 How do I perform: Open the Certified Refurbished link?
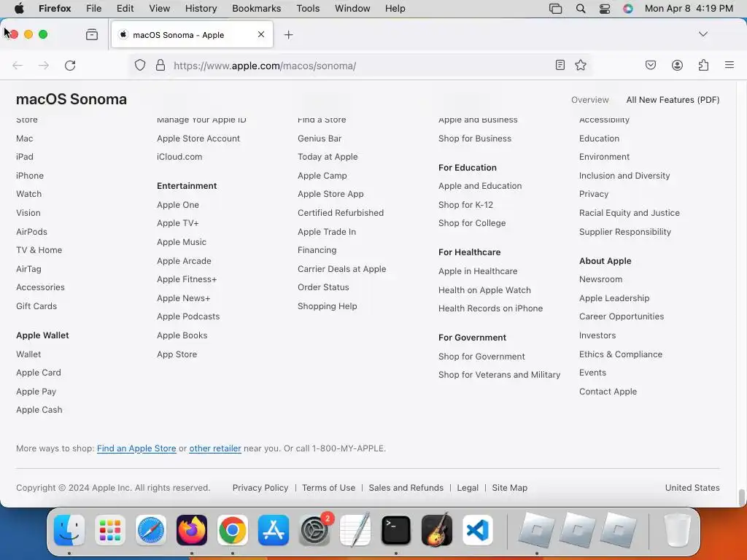point(341,213)
